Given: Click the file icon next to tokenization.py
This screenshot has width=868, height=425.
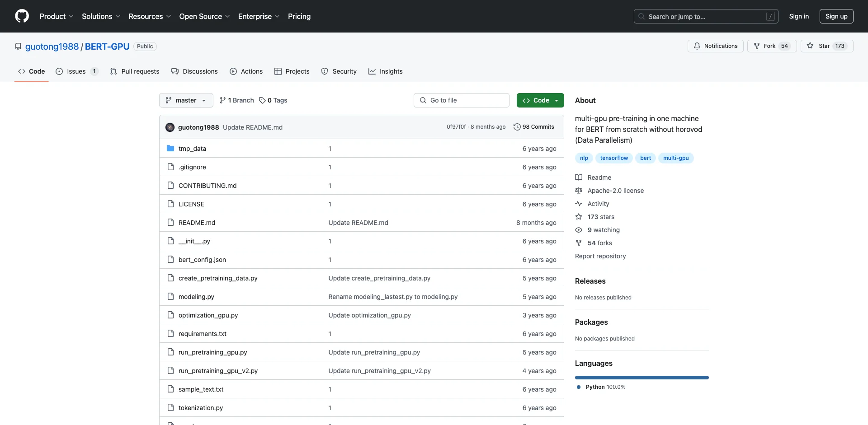Looking at the screenshot, I should pyautogui.click(x=170, y=407).
